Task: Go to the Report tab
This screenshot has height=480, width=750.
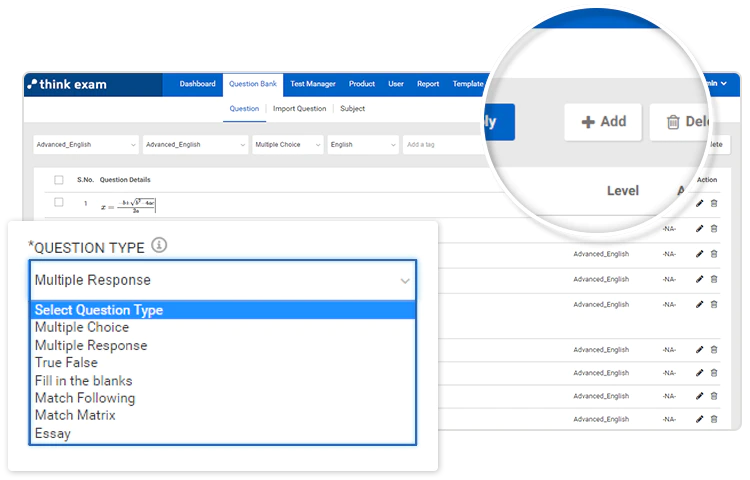Action: coord(428,84)
